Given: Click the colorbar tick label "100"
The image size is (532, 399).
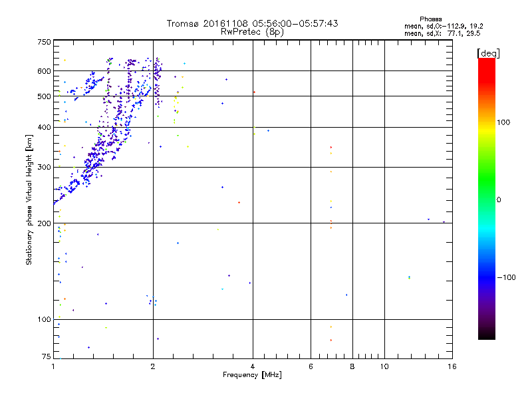Looking at the screenshot, I should [x=503, y=122].
